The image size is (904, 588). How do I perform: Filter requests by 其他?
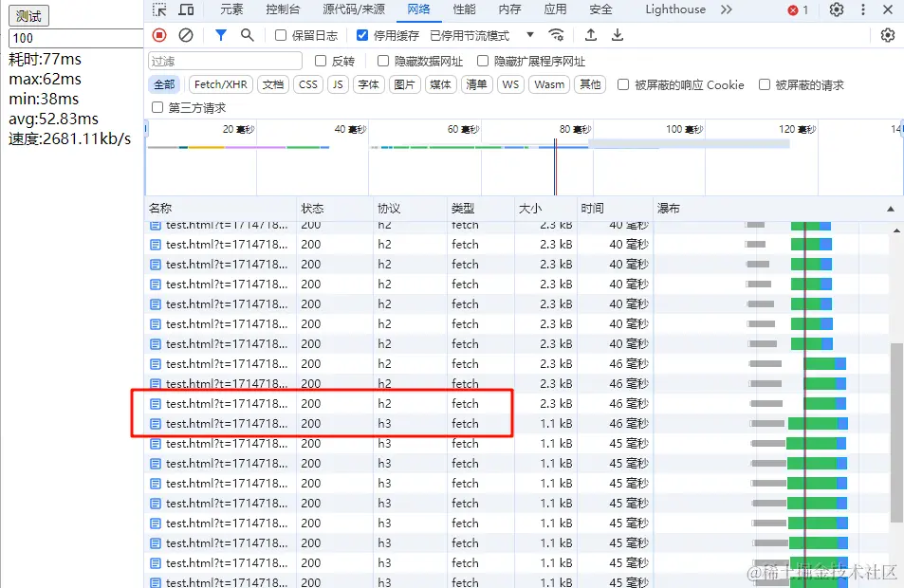click(x=590, y=84)
